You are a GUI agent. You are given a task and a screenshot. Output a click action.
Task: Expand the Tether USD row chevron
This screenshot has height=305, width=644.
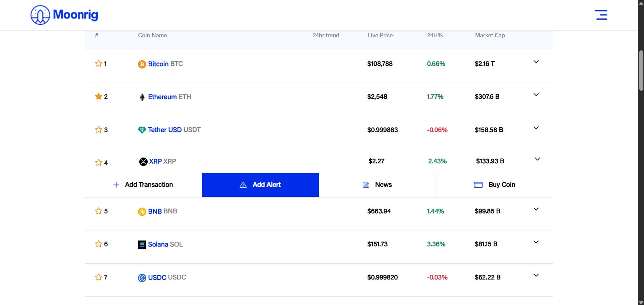[536, 128]
